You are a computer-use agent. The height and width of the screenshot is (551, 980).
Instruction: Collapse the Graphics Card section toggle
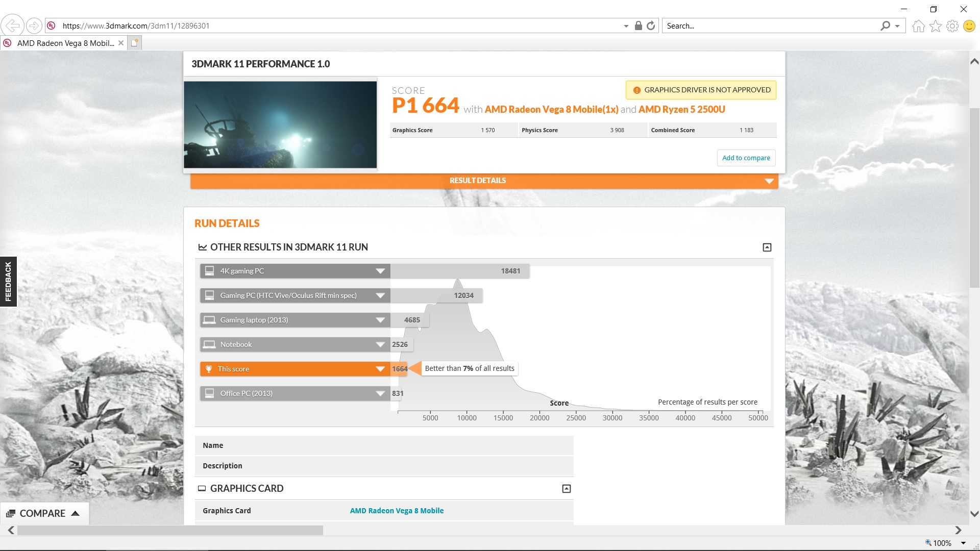[x=566, y=489]
